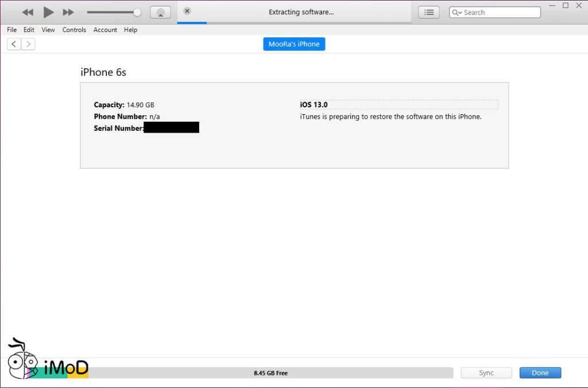The height and width of the screenshot is (388, 588).
Task: Adjust the volume slider knob
Action: point(137,13)
